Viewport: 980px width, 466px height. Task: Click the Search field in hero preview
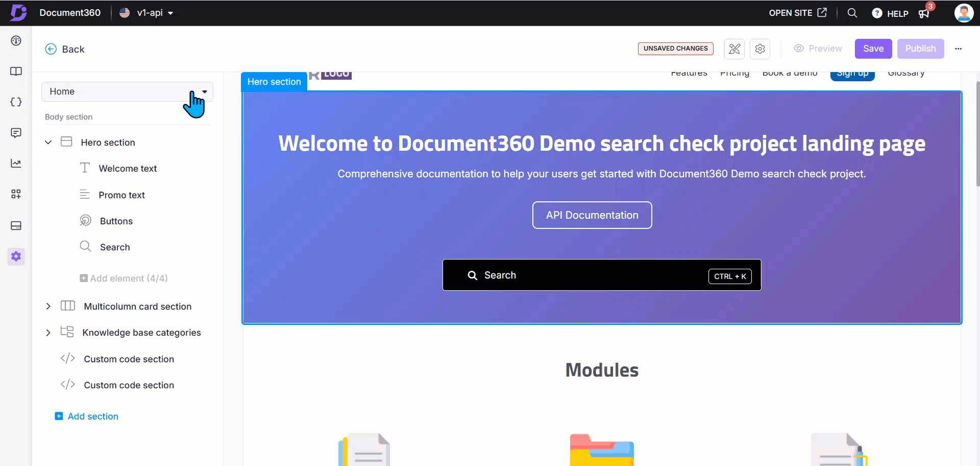602,275
